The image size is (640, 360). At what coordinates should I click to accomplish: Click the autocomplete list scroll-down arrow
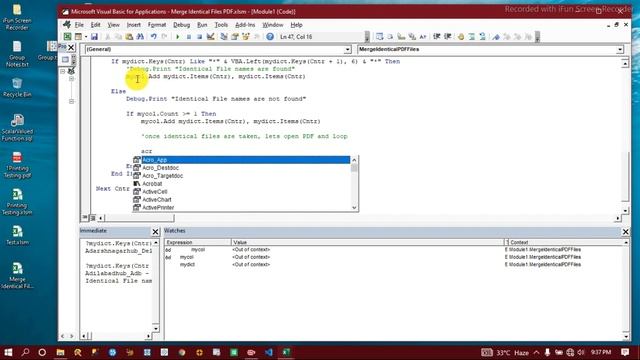(x=354, y=208)
